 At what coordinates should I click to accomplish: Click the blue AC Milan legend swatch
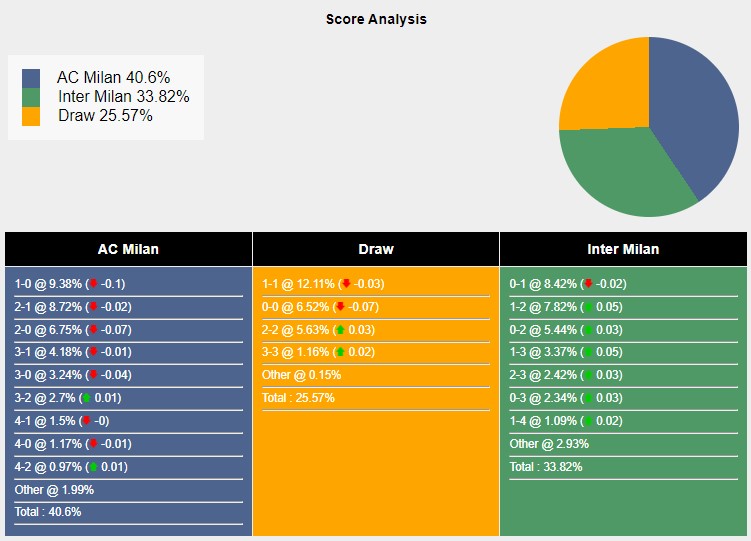tap(31, 78)
